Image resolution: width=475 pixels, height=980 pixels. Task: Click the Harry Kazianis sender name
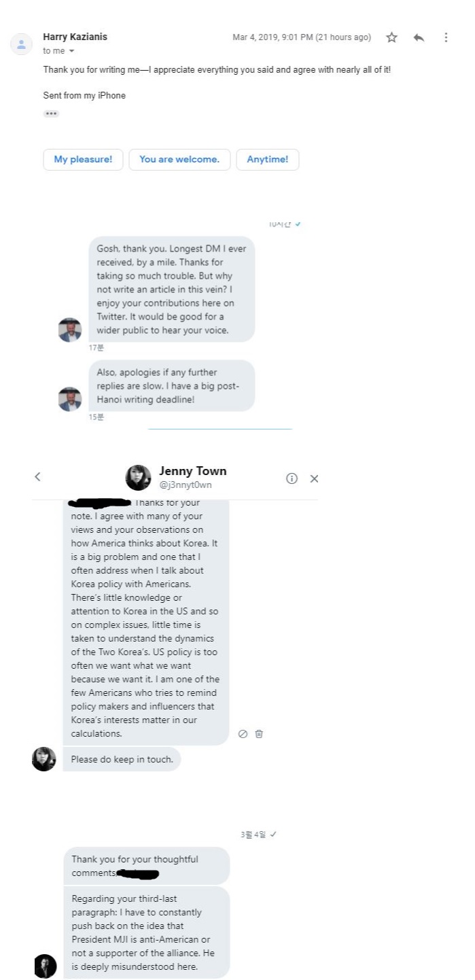(x=75, y=37)
